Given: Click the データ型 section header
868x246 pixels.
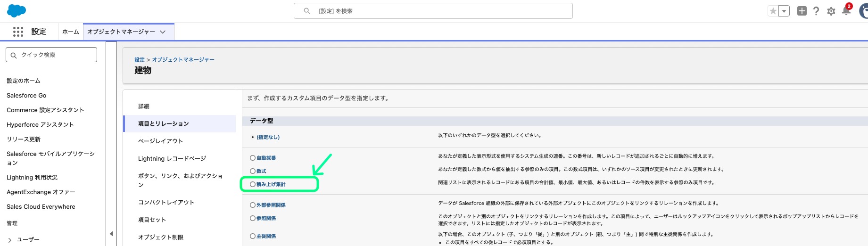Looking at the screenshot, I should (261, 121).
